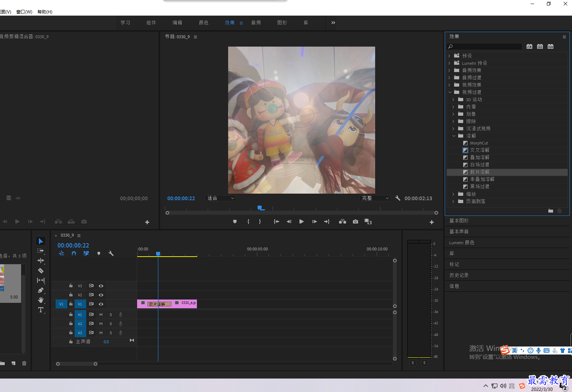Screen dimensions: 572x392
Task: Toggle V2 track output eye
Action: (101, 295)
